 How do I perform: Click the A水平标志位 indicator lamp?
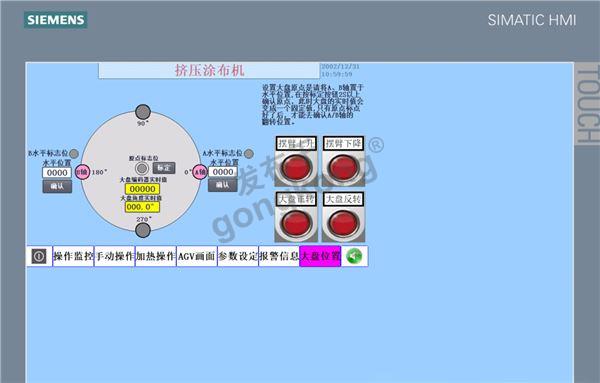[249, 153]
